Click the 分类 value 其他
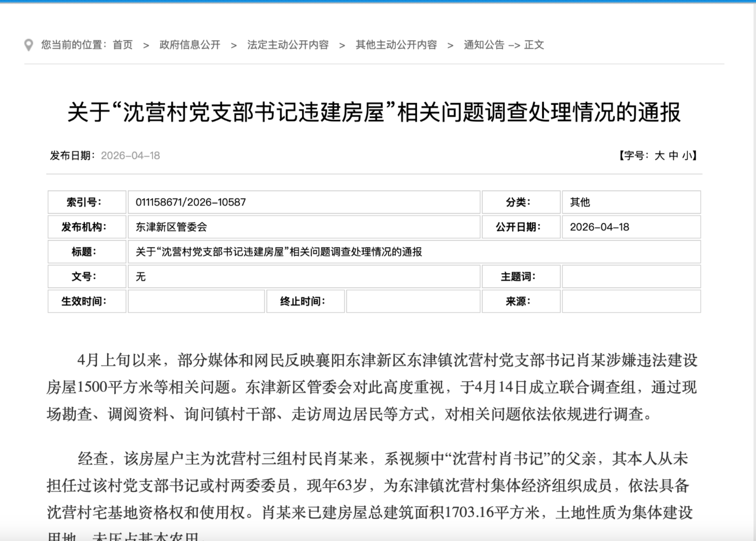This screenshot has height=541, width=756. [x=580, y=202]
